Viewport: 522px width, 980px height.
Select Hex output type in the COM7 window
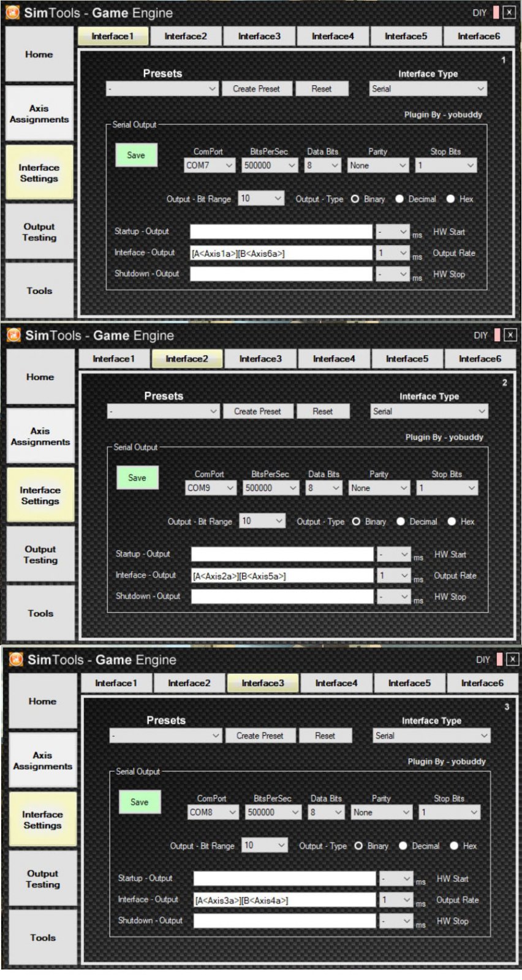pos(450,199)
